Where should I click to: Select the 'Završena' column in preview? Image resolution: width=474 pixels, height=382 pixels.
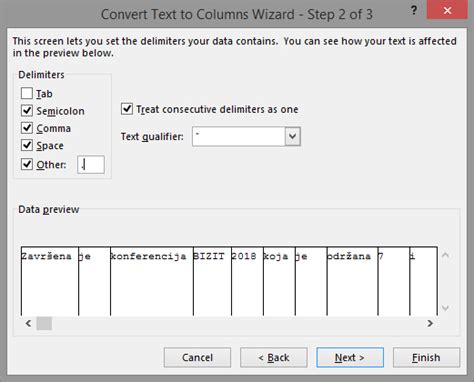pos(50,281)
